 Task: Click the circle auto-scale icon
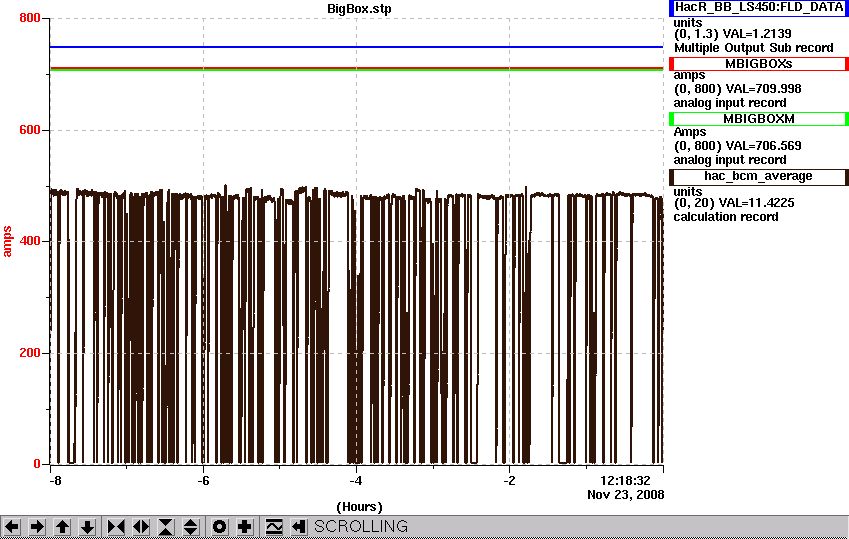click(x=219, y=527)
